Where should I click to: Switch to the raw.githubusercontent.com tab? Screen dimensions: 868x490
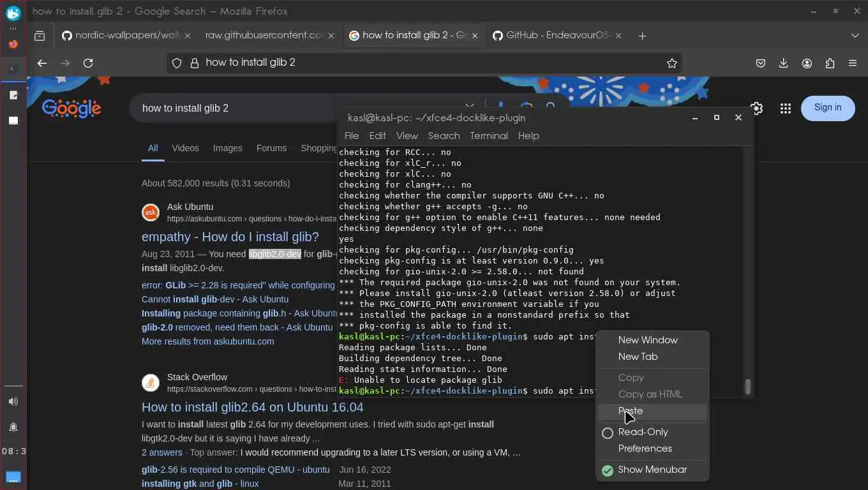click(x=269, y=36)
